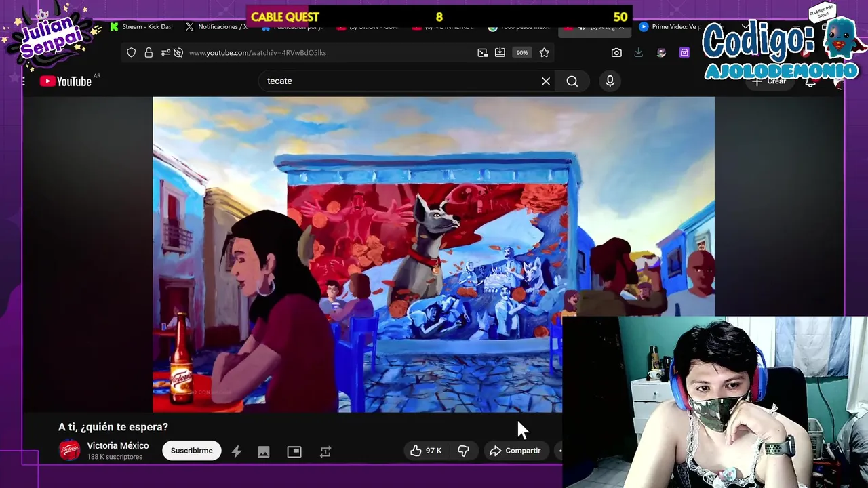
Task: Switch to the 'Stream - Kick Das' tab
Action: [x=141, y=27]
